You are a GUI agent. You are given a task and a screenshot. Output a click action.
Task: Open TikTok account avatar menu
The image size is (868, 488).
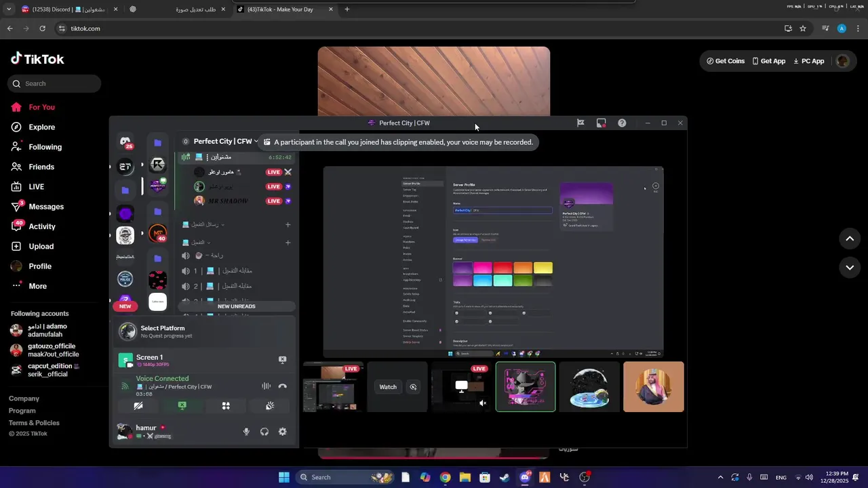click(842, 61)
